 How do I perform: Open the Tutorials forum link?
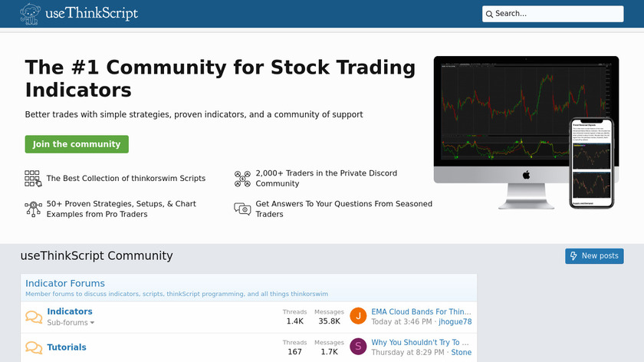point(67,347)
